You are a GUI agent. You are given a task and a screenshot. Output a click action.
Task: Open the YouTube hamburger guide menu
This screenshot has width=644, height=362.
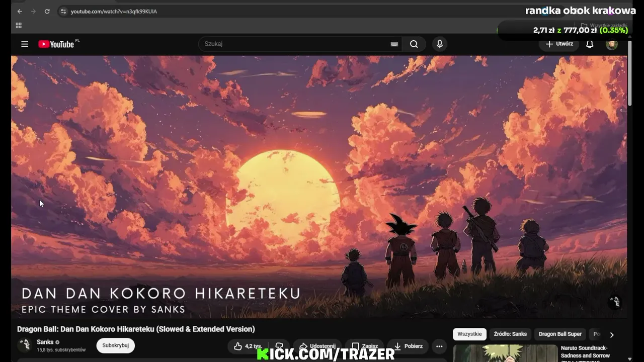(25, 44)
